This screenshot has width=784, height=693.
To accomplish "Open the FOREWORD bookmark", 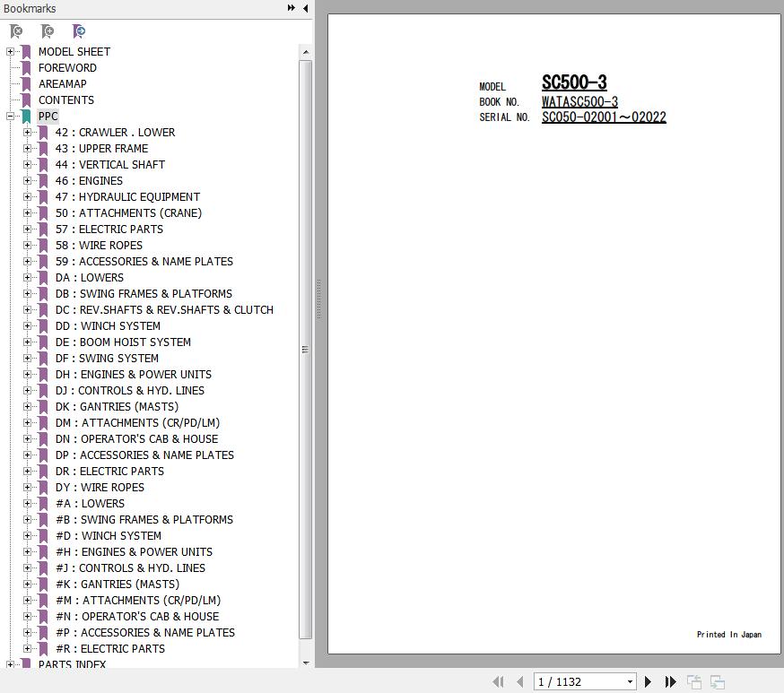I will pyautogui.click(x=67, y=67).
